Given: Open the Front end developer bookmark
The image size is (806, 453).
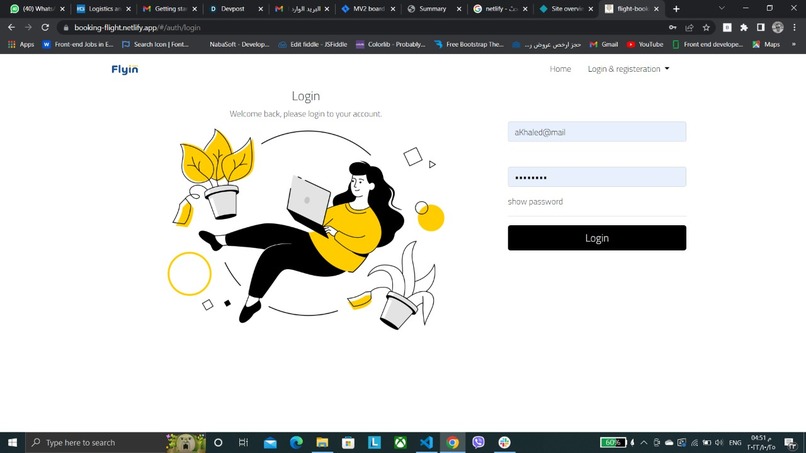Looking at the screenshot, I should 707,45.
